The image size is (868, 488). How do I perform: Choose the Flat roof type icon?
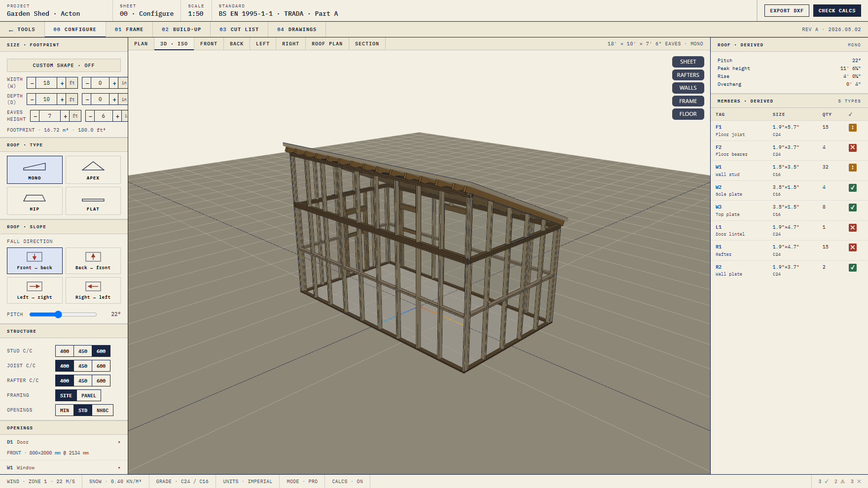pyautogui.click(x=93, y=201)
